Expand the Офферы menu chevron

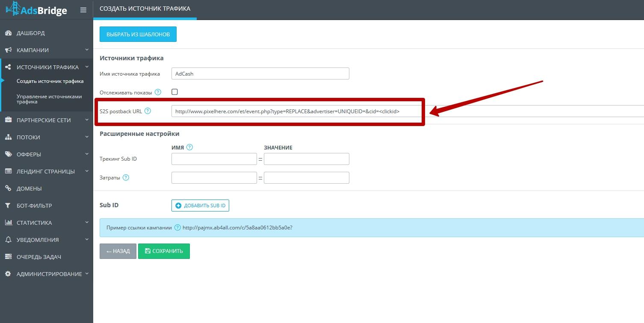tap(87, 154)
